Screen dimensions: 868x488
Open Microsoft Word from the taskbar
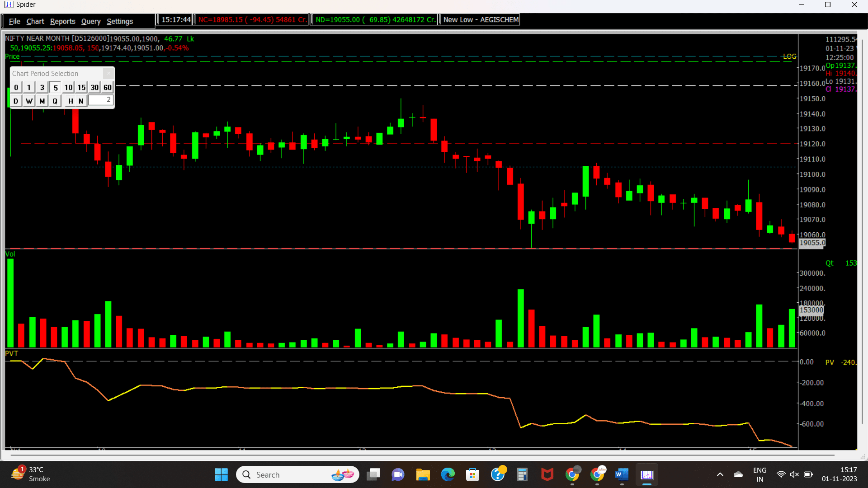622,475
